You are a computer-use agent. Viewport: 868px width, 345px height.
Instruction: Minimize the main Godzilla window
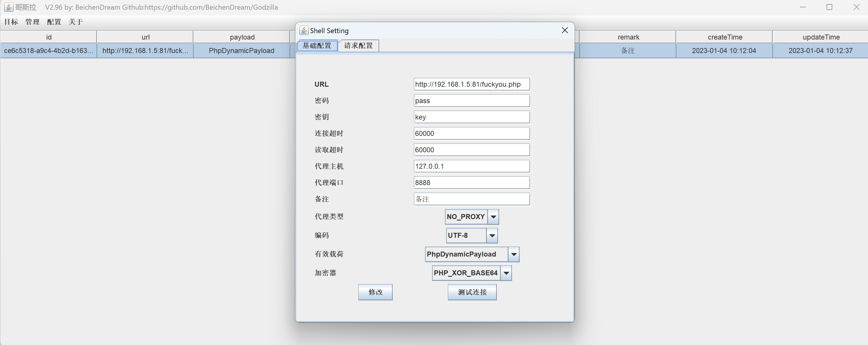803,7
